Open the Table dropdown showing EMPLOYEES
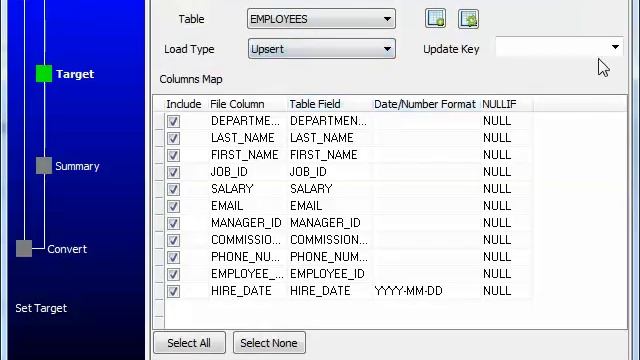 (x=321, y=19)
